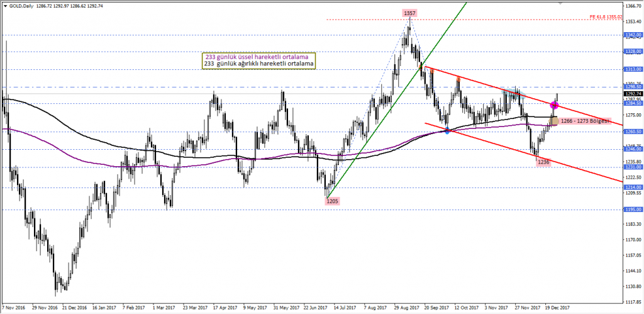
Task: Click the 1246.00 horizontal line price tag
Action: (633, 150)
